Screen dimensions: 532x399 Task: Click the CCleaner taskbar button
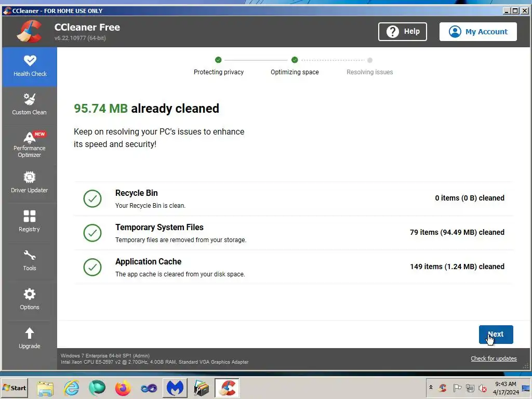[227, 388]
